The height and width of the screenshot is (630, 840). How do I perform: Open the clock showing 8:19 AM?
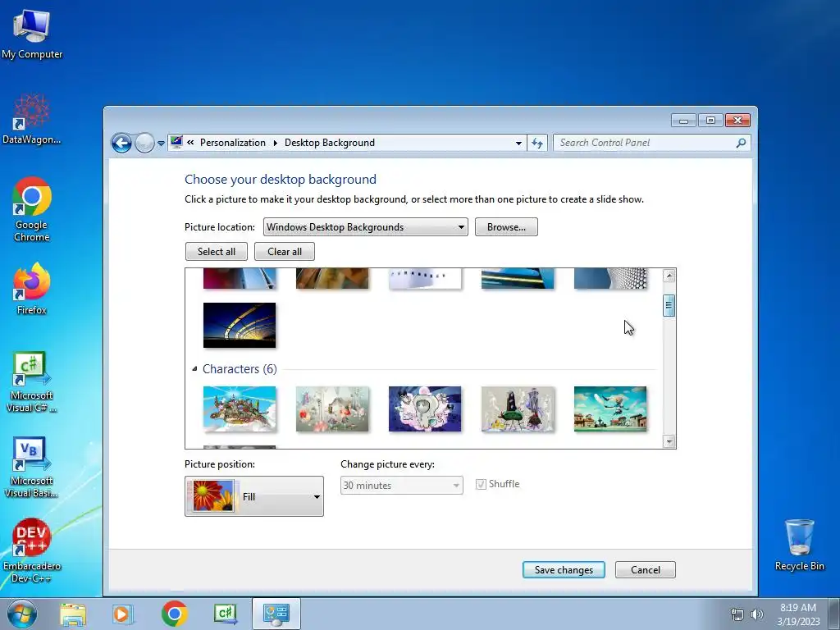pos(798,614)
